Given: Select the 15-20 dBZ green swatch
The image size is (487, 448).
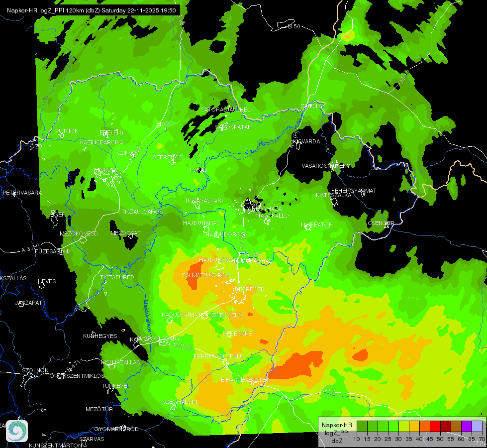Looking at the screenshot, I should click(x=373, y=426).
